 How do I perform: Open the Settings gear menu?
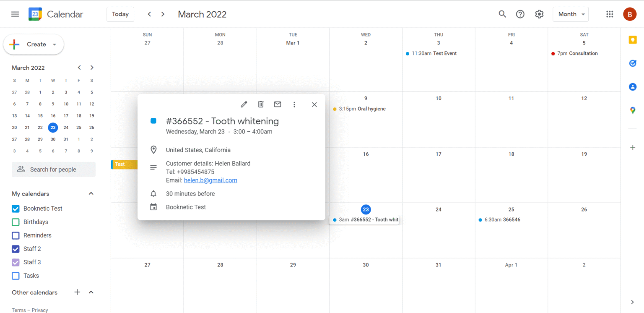[539, 14]
